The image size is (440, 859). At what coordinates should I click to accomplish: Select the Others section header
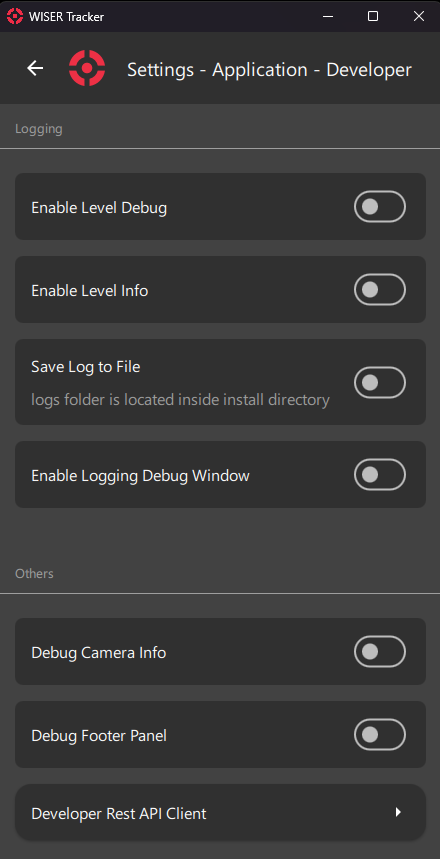(34, 574)
